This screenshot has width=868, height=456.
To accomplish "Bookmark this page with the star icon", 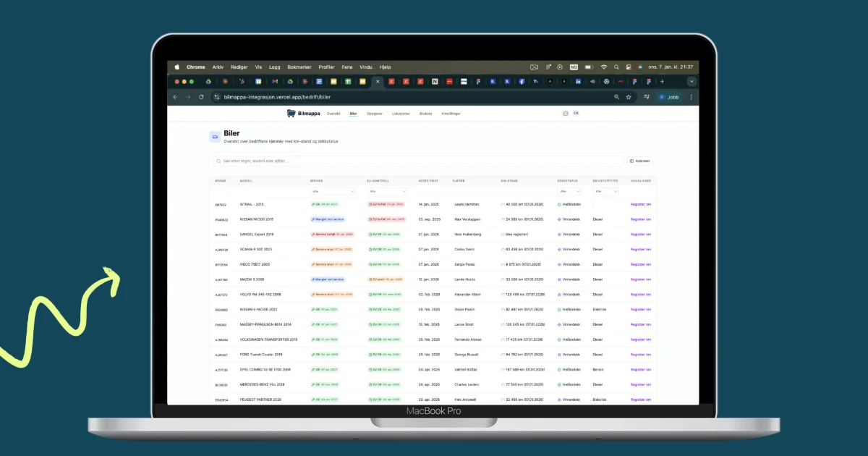I will tap(629, 97).
